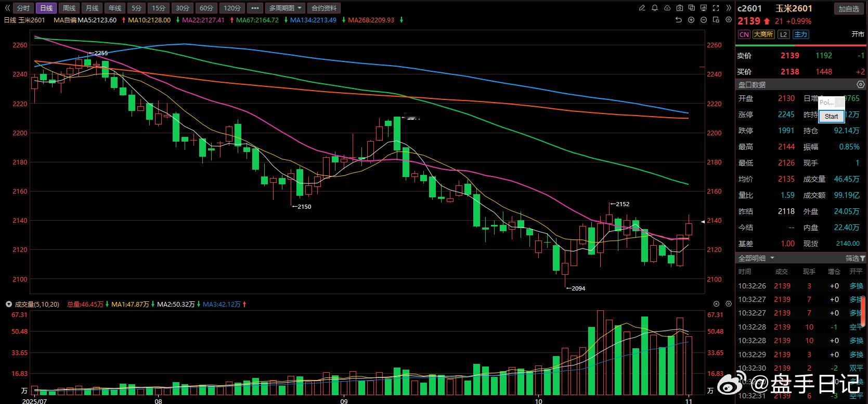Select the 120分 period
This screenshot has height=404, width=868.
[x=232, y=8]
